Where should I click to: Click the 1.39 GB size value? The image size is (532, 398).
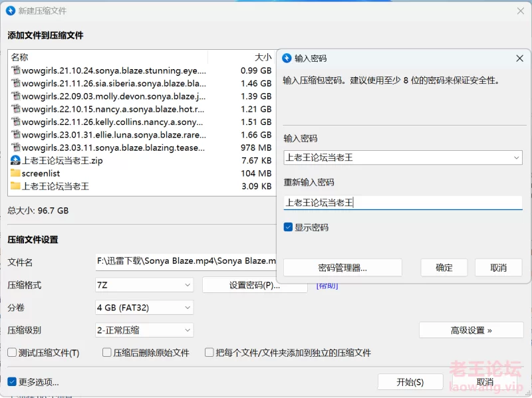coord(256,96)
